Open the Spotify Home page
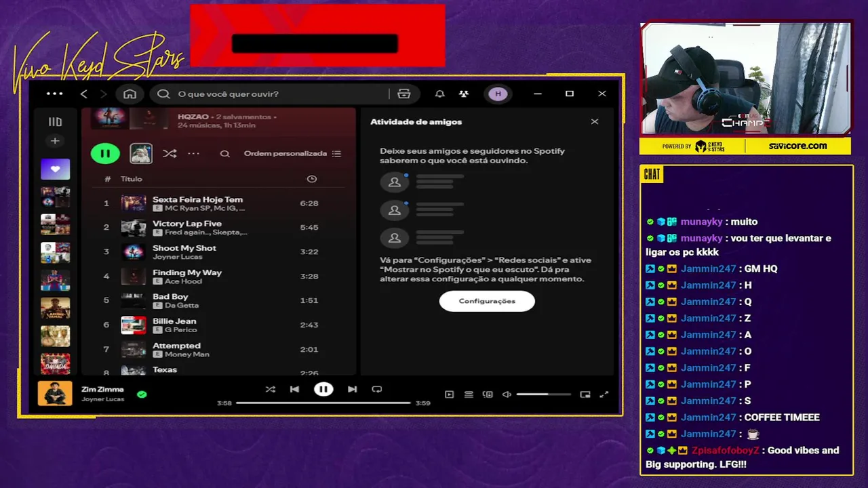Screen dimensions: 868x488 click(x=130, y=94)
